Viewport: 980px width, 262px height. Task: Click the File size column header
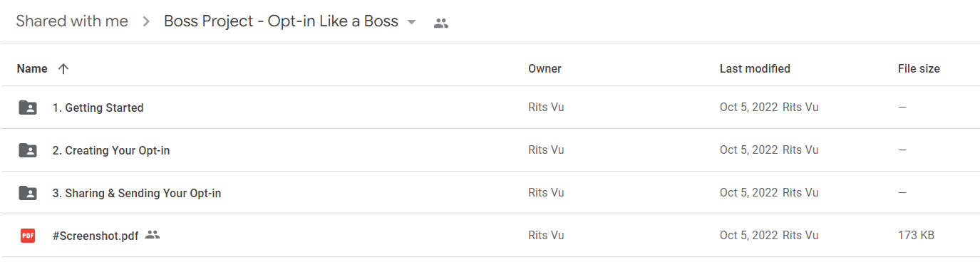pos(919,69)
